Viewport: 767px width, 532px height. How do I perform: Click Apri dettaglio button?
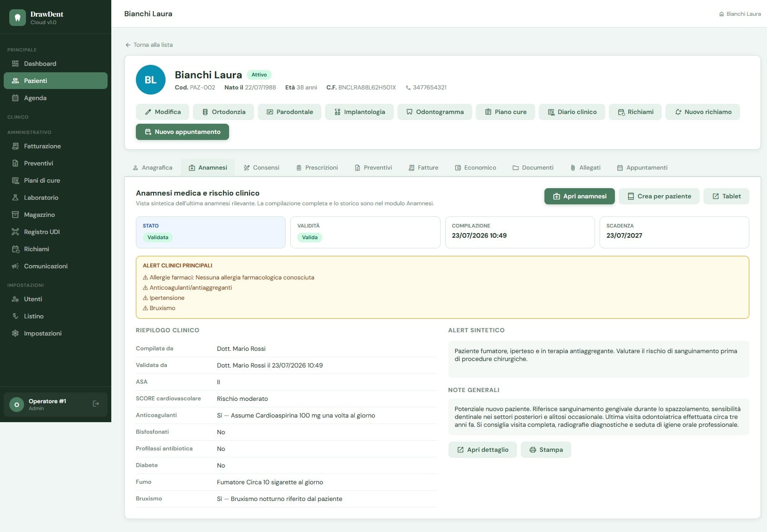482,450
